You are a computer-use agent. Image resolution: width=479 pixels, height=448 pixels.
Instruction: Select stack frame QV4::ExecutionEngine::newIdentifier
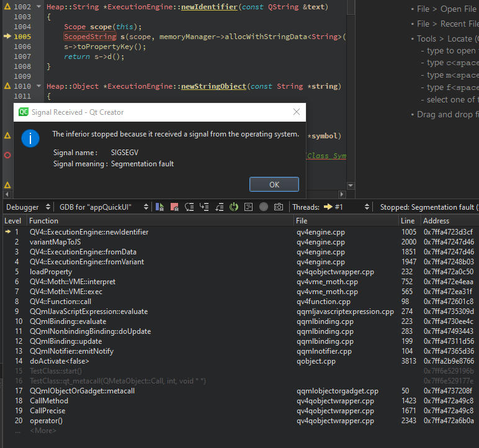pyautogui.click(x=241, y=232)
